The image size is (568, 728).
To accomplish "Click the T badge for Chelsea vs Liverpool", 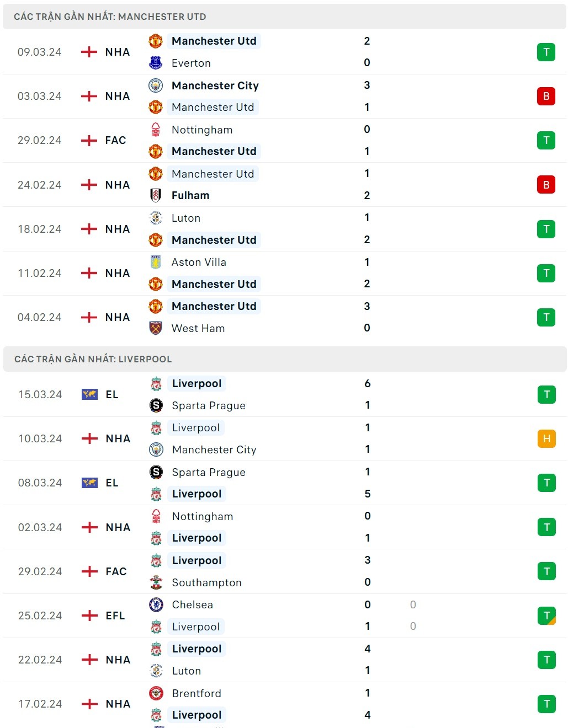I will 546,615.
